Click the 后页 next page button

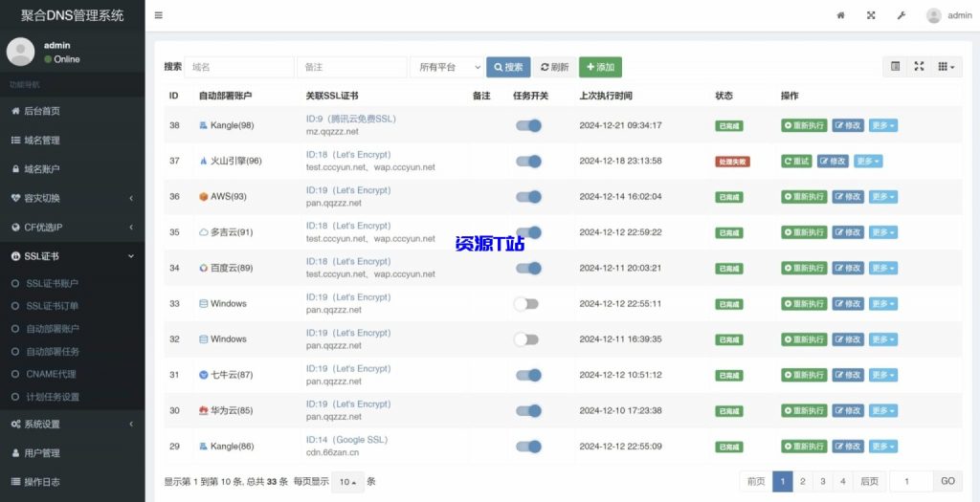coord(869,481)
